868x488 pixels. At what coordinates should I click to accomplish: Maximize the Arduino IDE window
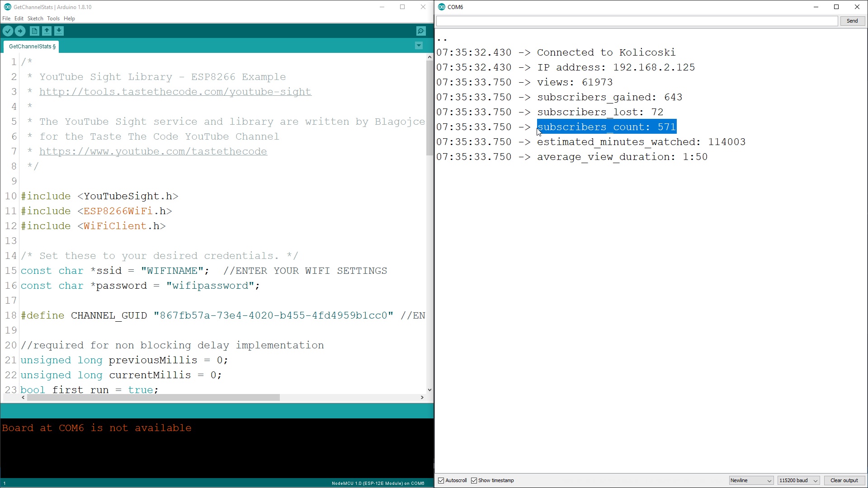[402, 7]
